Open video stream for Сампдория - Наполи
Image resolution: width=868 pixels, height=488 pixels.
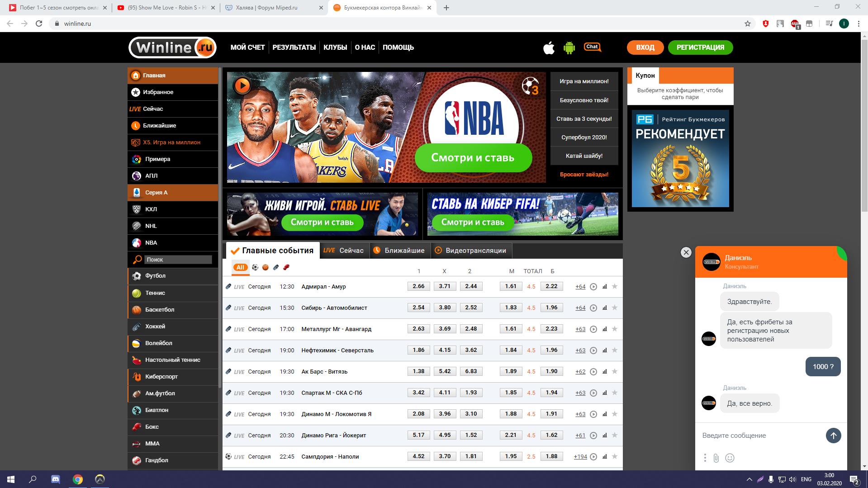point(593,457)
